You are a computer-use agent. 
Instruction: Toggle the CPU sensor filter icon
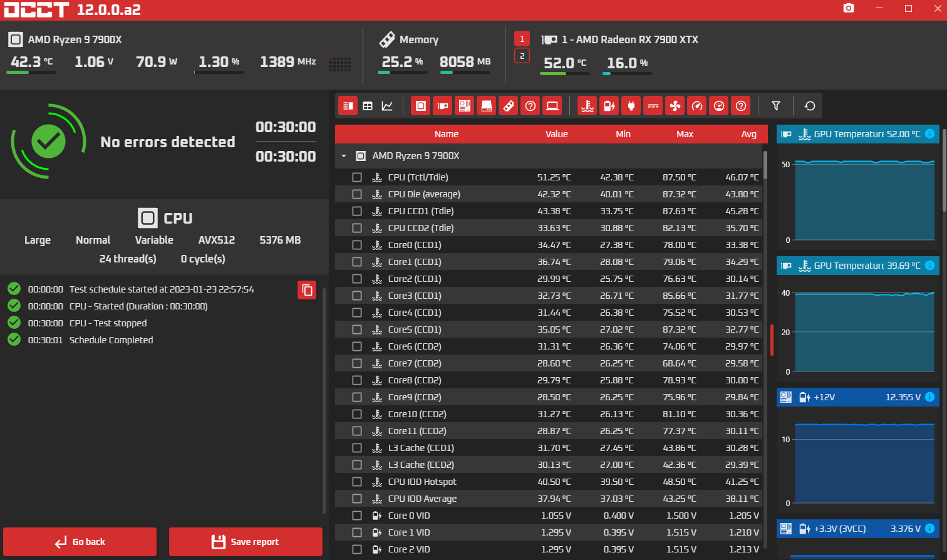pos(421,106)
